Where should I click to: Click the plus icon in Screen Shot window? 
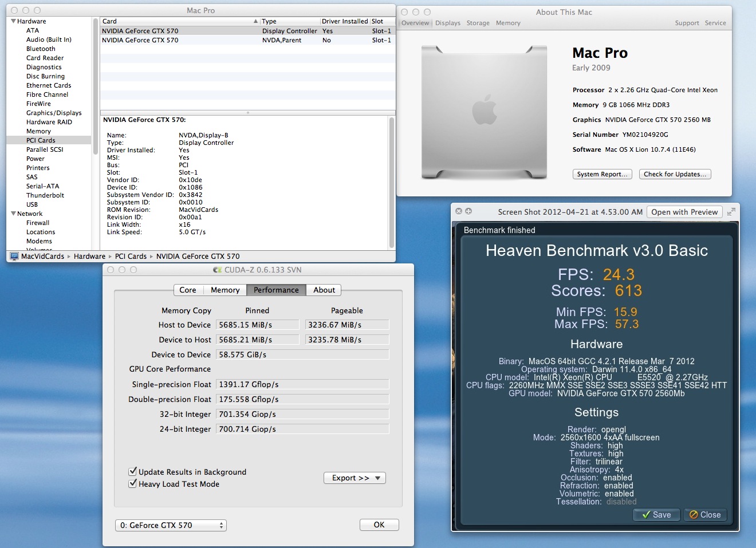(468, 211)
